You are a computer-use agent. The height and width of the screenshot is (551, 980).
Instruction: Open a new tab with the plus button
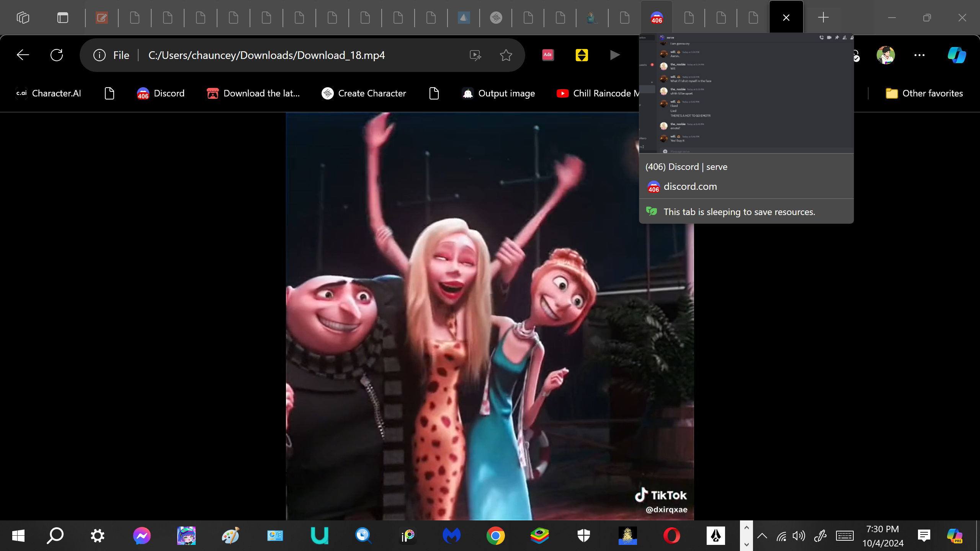coord(823,18)
